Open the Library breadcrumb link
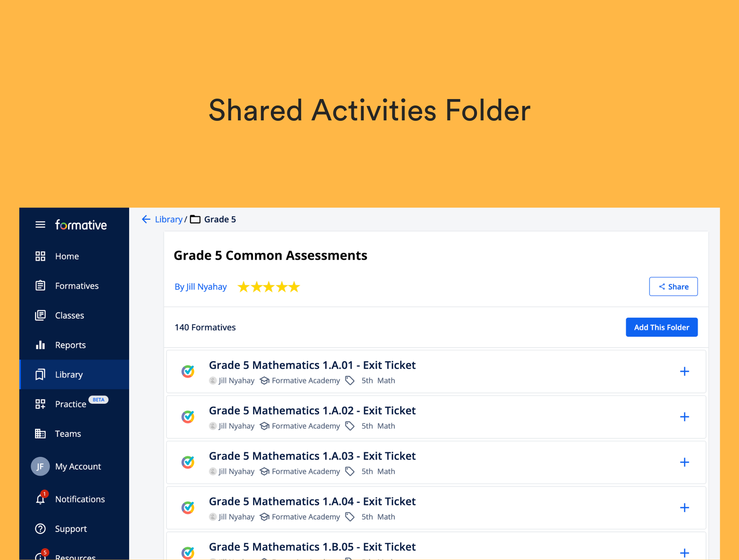 click(x=168, y=219)
